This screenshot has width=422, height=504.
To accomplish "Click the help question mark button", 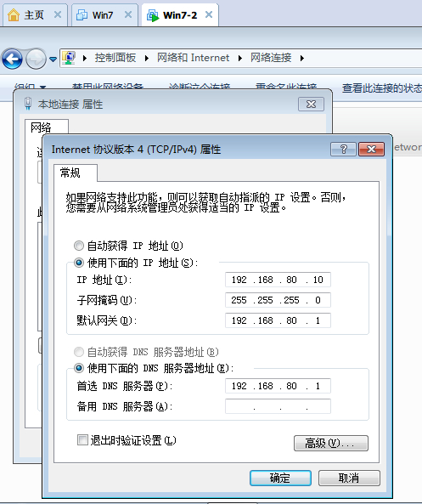I will click(x=343, y=149).
